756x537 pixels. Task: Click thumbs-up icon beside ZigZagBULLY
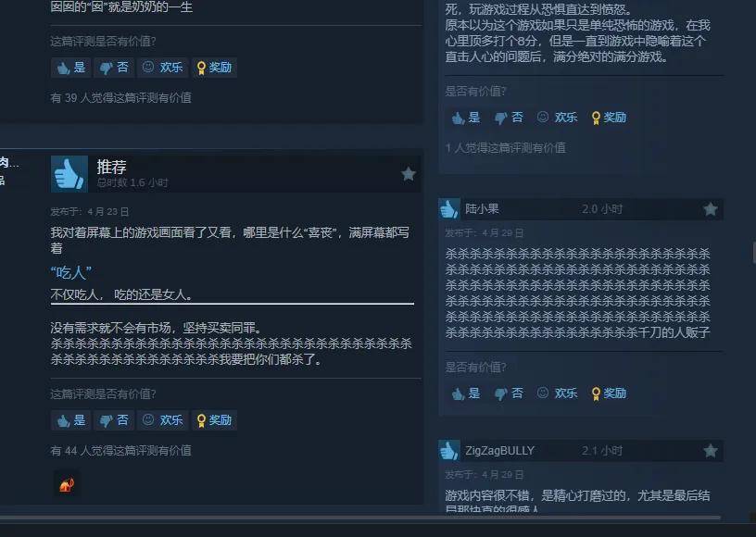(448, 451)
